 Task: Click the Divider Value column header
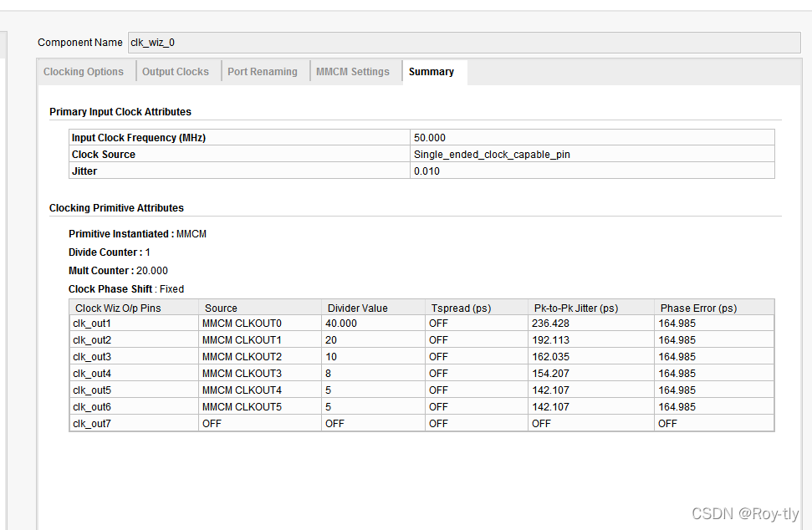point(373,308)
